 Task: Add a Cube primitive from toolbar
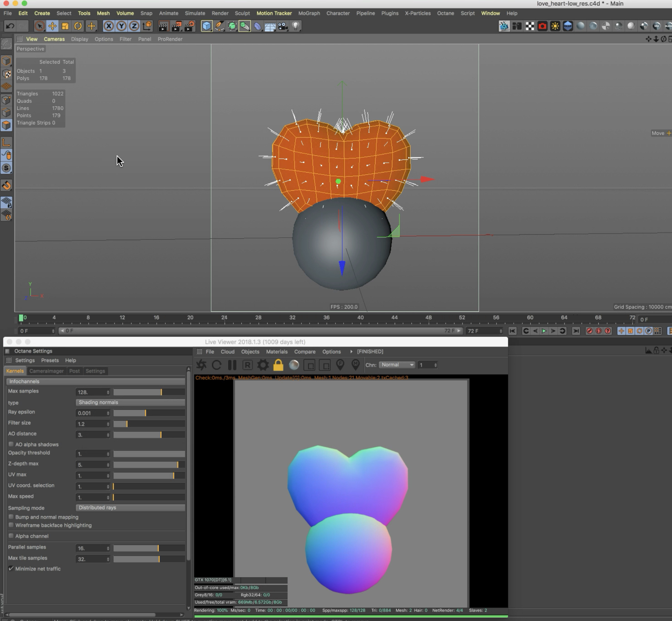[206, 26]
